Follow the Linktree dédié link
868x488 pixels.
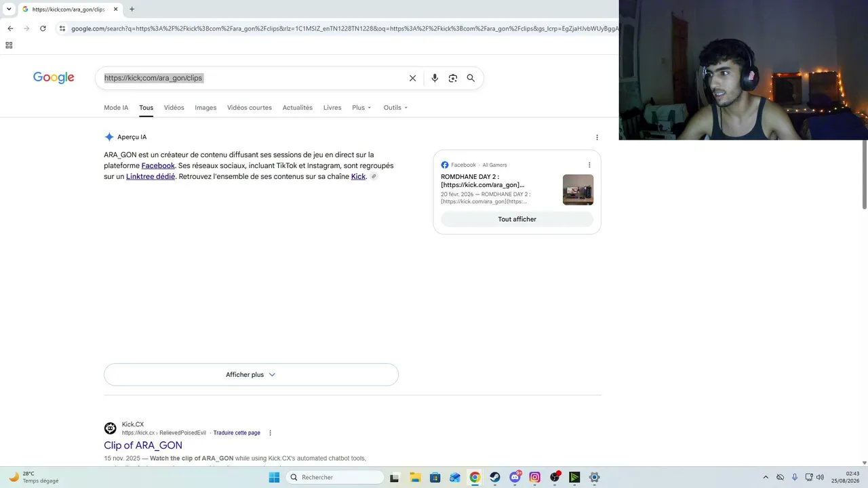pyautogui.click(x=151, y=176)
